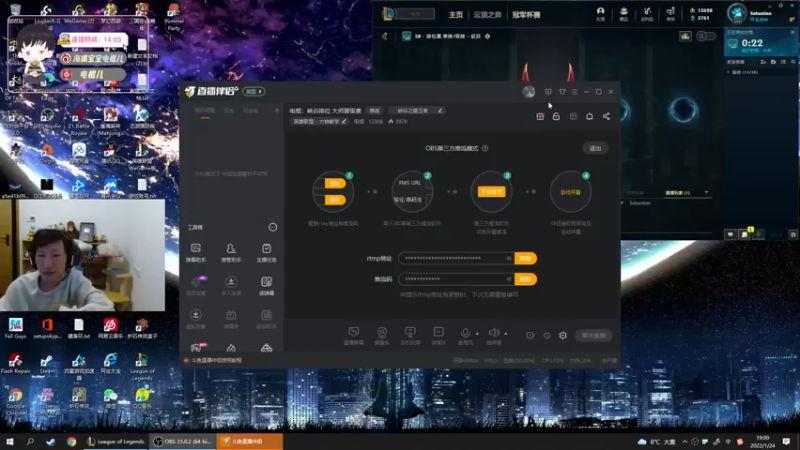Select the first scene tab with red underline
The width and height of the screenshot is (800, 450).
tap(205, 111)
